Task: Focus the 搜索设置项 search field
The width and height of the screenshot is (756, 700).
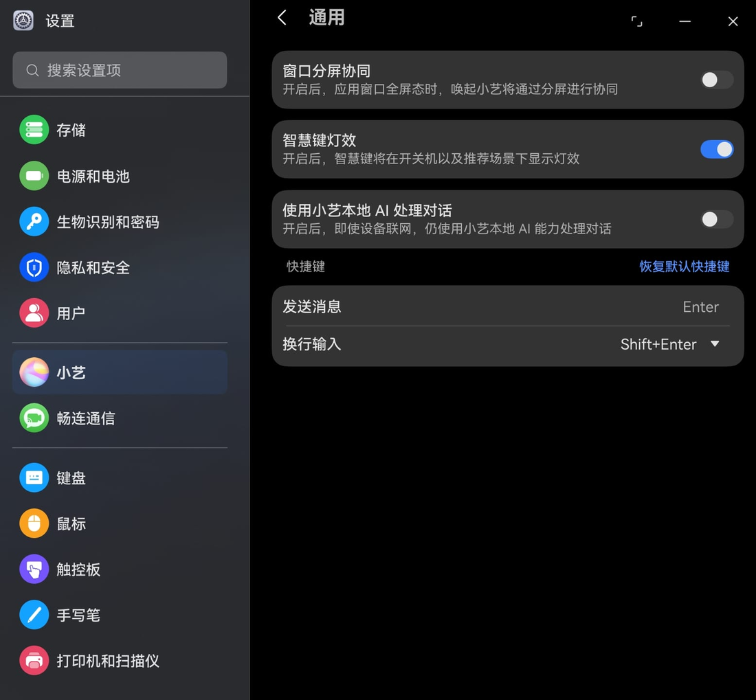Action: pos(120,70)
